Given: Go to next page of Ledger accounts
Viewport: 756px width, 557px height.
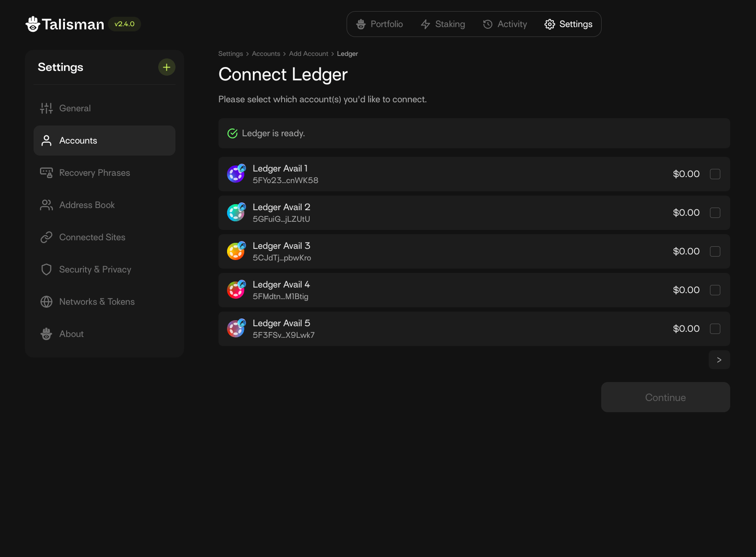Looking at the screenshot, I should pos(719,360).
